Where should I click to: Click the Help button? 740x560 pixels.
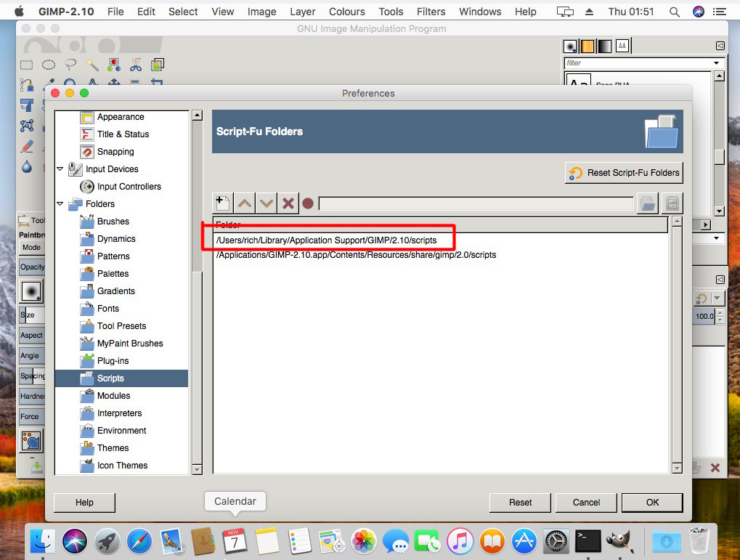[x=84, y=503]
